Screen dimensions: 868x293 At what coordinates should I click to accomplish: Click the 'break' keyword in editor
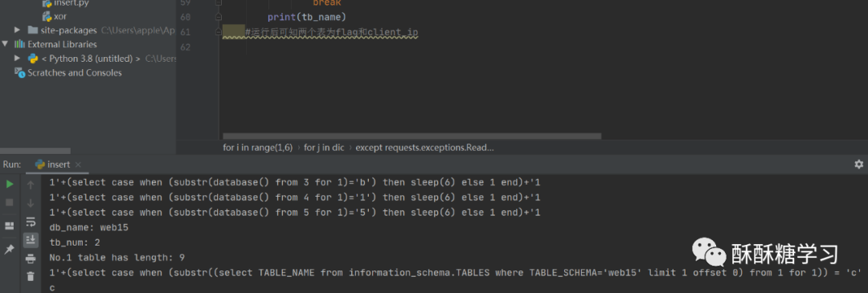coord(326,2)
